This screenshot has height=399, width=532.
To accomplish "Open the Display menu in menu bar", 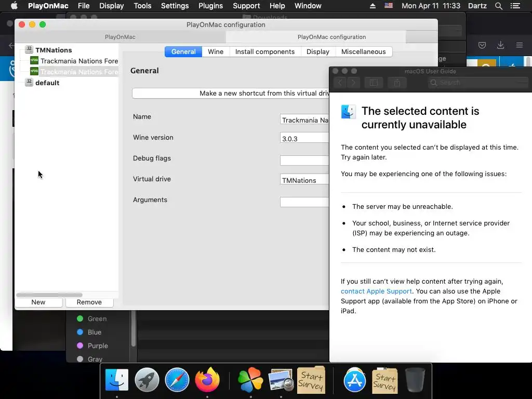I will (111, 6).
